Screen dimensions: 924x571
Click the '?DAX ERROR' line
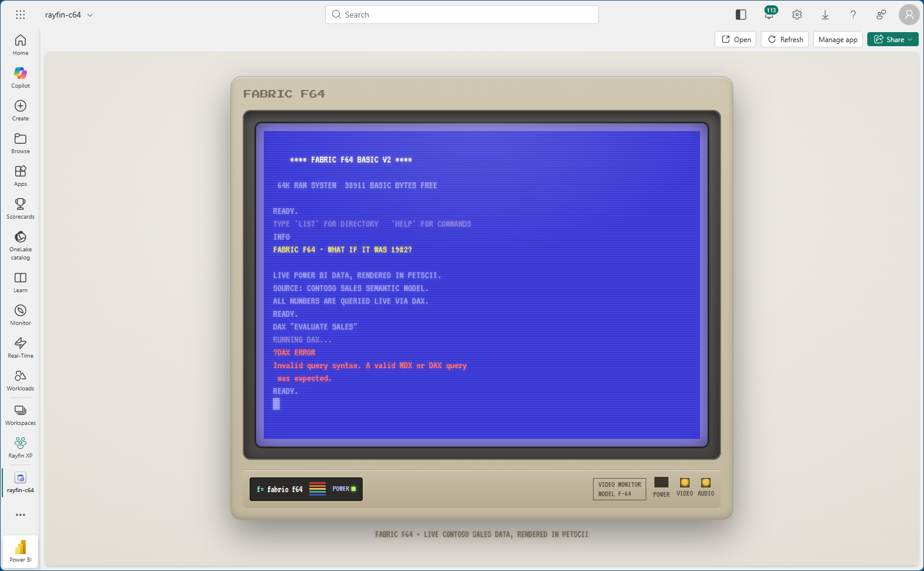pyautogui.click(x=294, y=352)
